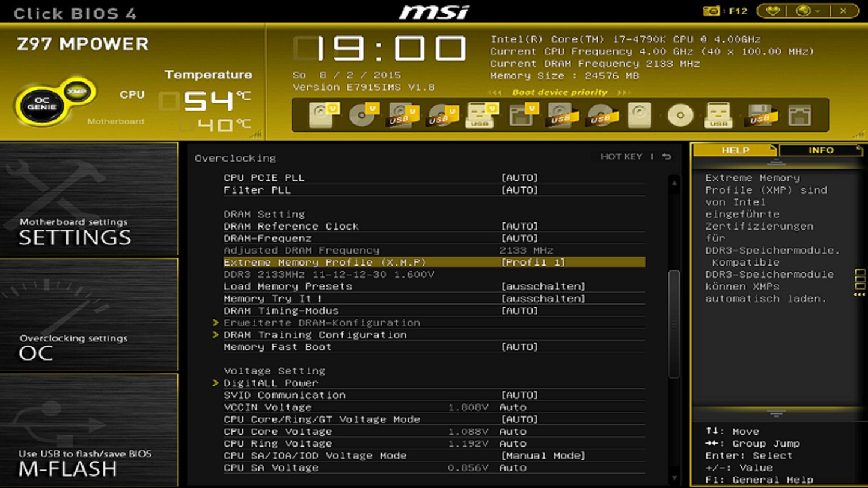Viewport: 868px width, 488px height.
Task: Open the OC overclocking settings section
Action: click(89, 316)
